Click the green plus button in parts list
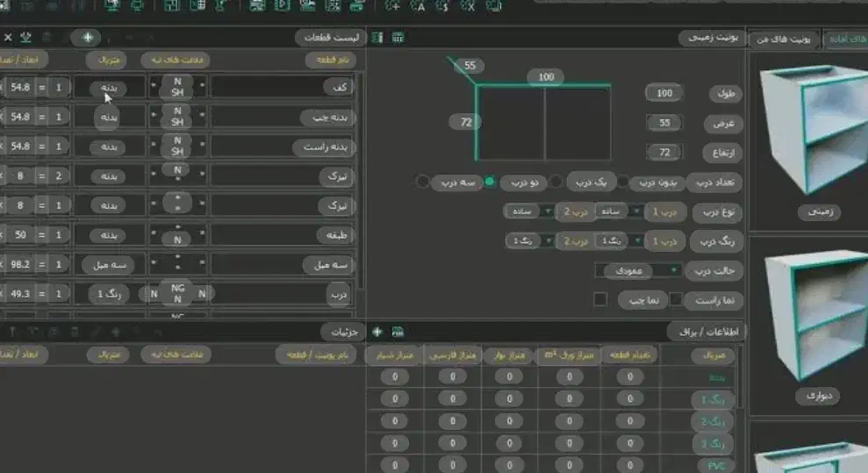Image resolution: width=868 pixels, height=473 pixels. point(87,38)
